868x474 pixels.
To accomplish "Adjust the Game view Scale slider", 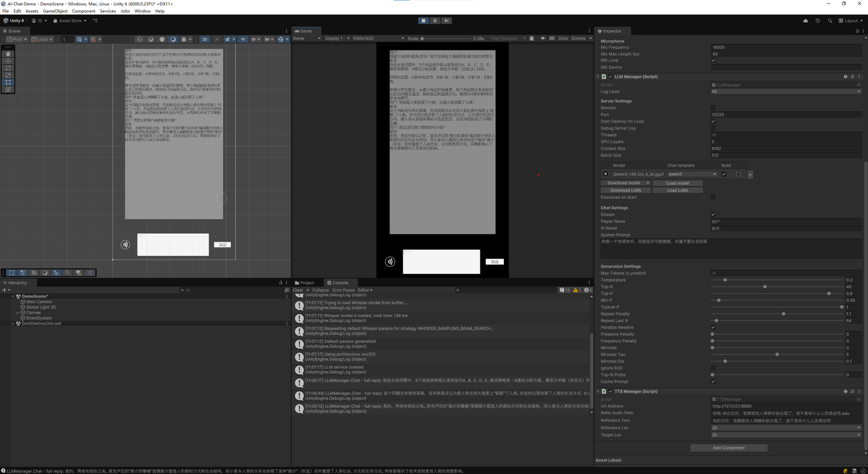I will [x=445, y=39].
